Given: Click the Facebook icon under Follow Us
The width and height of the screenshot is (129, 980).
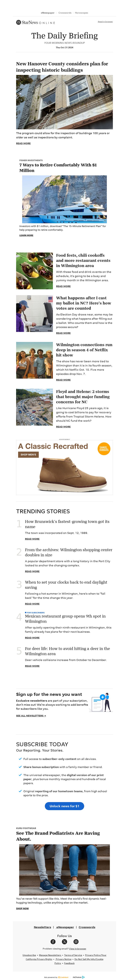Looking at the screenshot, I should coord(53,942).
